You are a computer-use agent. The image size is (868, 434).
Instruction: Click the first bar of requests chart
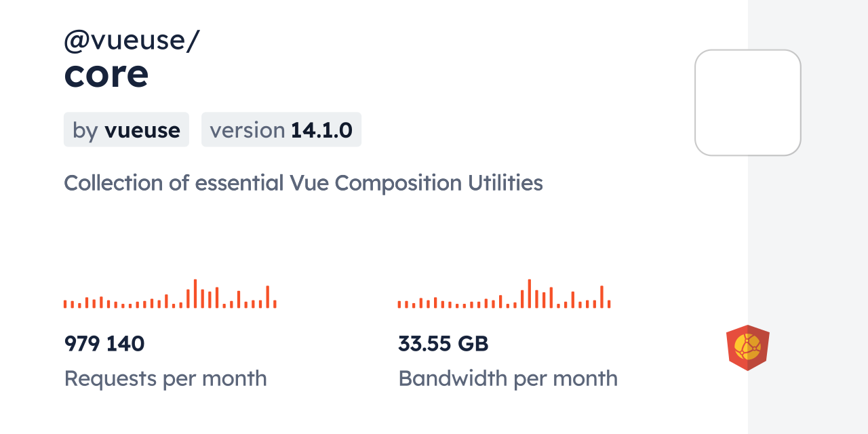[x=65, y=304]
